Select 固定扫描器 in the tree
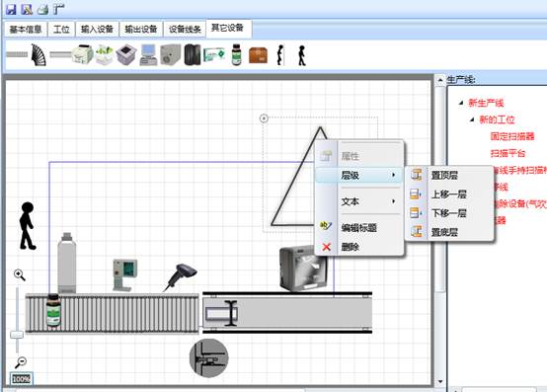The width and height of the screenshot is (547, 392). coord(512,136)
